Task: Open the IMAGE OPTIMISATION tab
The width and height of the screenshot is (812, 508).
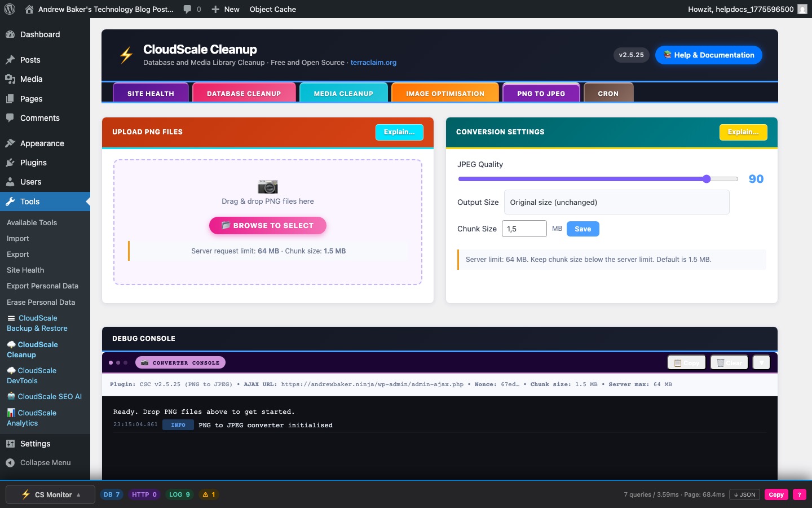Action: (x=445, y=93)
